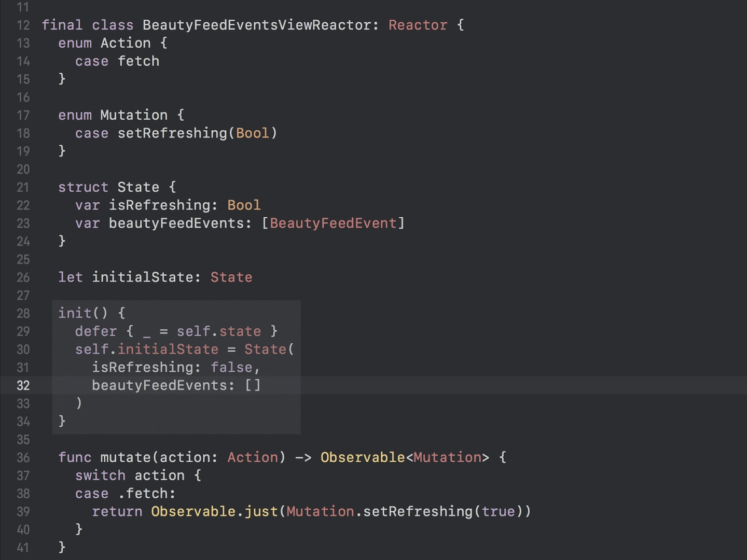Screen dimensions: 747x560
Task: Click the false value for isRefreshing
Action: tap(231, 368)
